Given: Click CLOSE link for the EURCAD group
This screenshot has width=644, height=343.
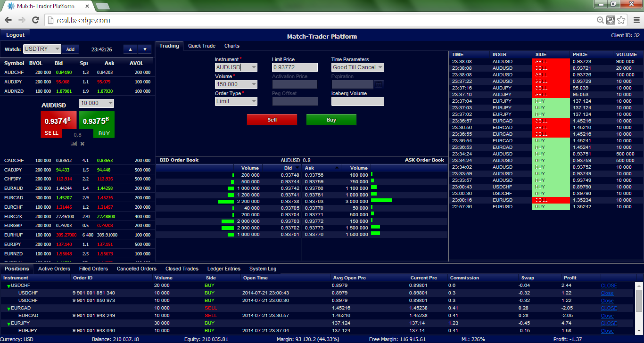Looking at the screenshot, I should pos(609,308).
